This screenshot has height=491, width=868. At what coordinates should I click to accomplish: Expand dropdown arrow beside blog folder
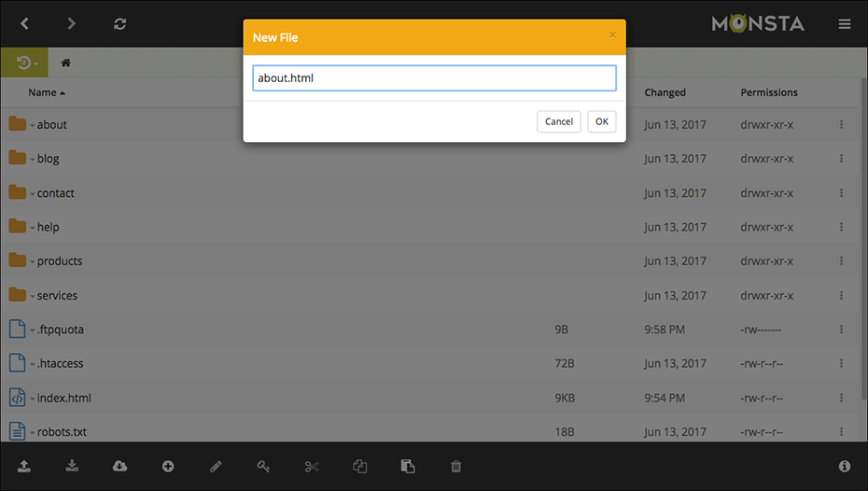tap(32, 160)
